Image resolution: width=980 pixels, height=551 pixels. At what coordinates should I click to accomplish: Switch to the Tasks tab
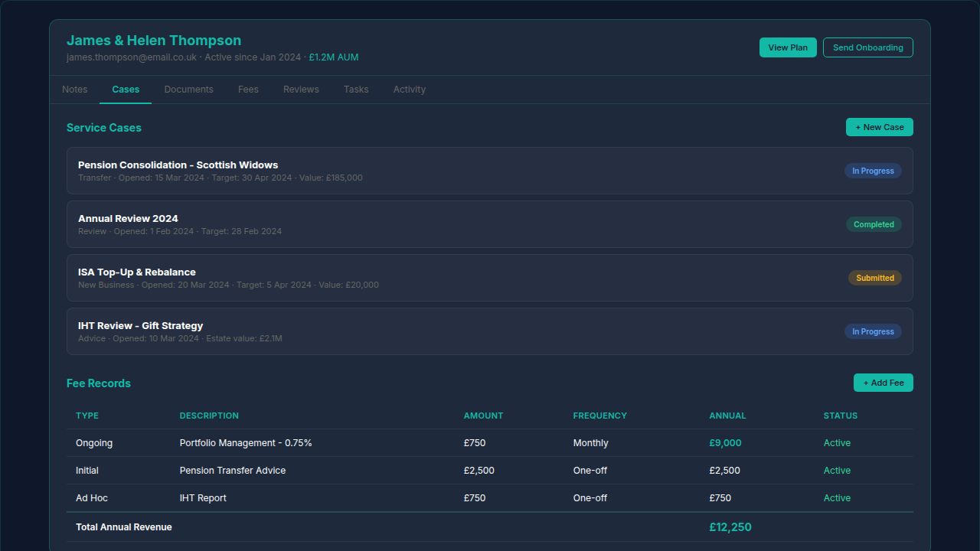[x=356, y=89]
